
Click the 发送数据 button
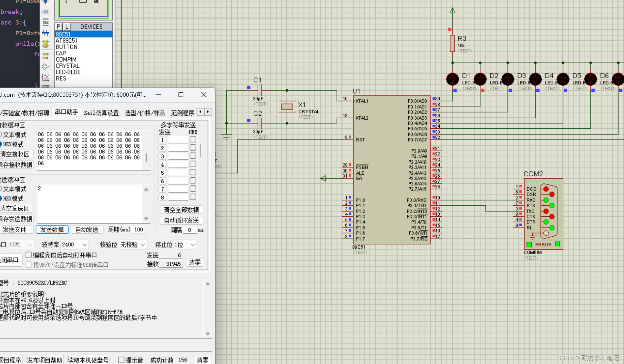tap(52, 230)
